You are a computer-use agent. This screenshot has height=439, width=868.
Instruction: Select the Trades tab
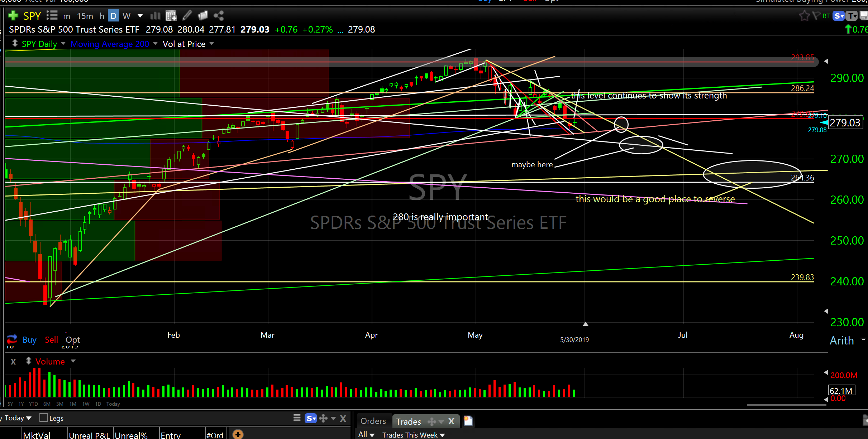pyautogui.click(x=408, y=421)
